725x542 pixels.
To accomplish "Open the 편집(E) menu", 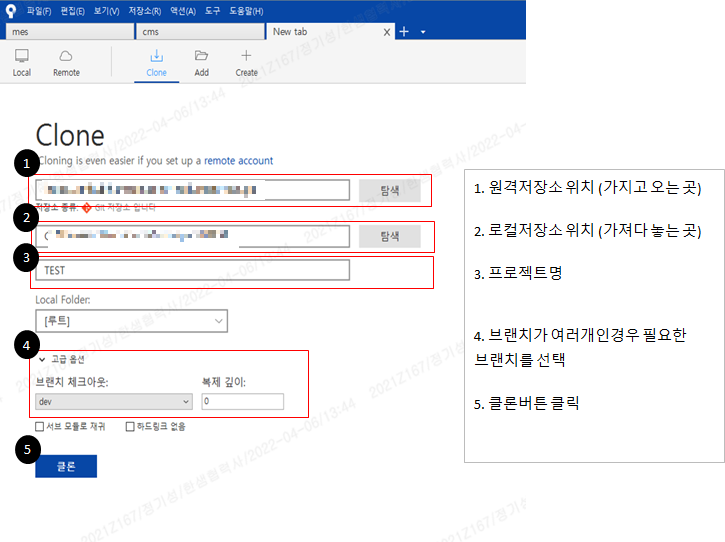I will pos(73,11).
